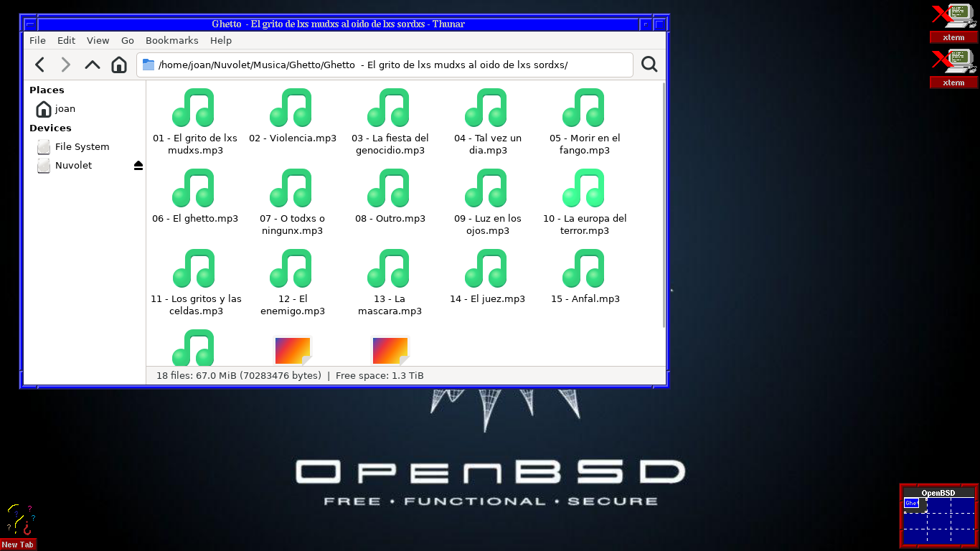Image resolution: width=980 pixels, height=551 pixels.
Task: Select the 14 - El juez.mp3 icon
Action: [486, 268]
